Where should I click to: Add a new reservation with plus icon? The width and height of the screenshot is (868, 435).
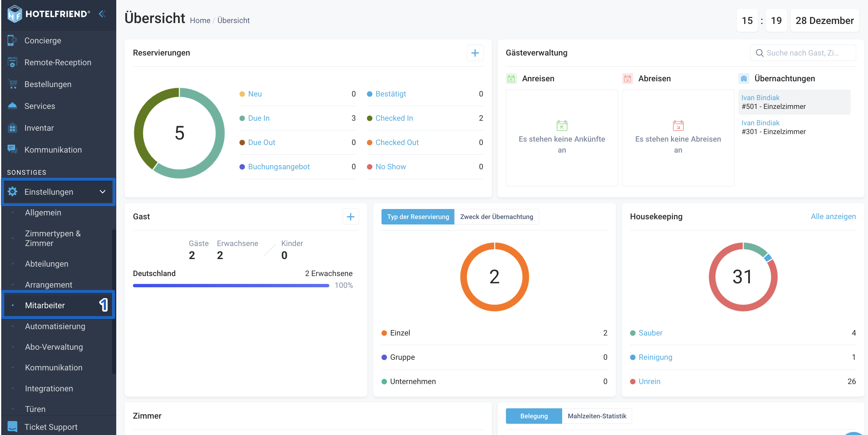475,53
